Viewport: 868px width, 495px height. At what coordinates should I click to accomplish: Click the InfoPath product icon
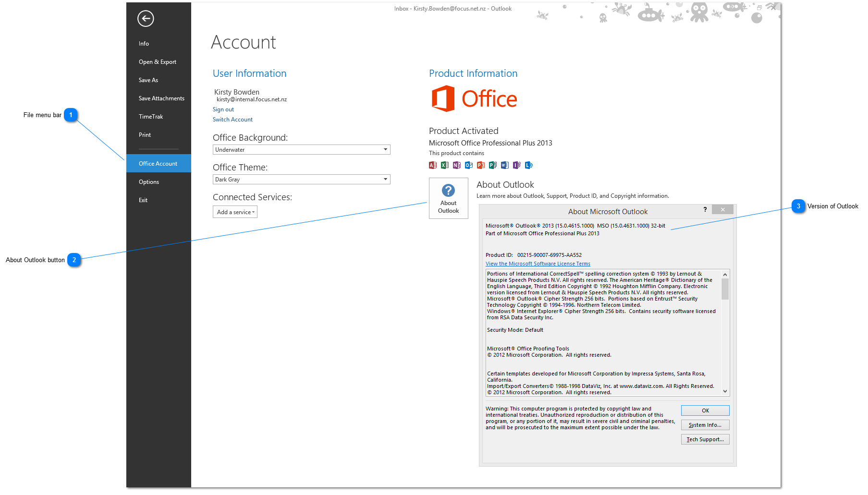click(x=517, y=165)
